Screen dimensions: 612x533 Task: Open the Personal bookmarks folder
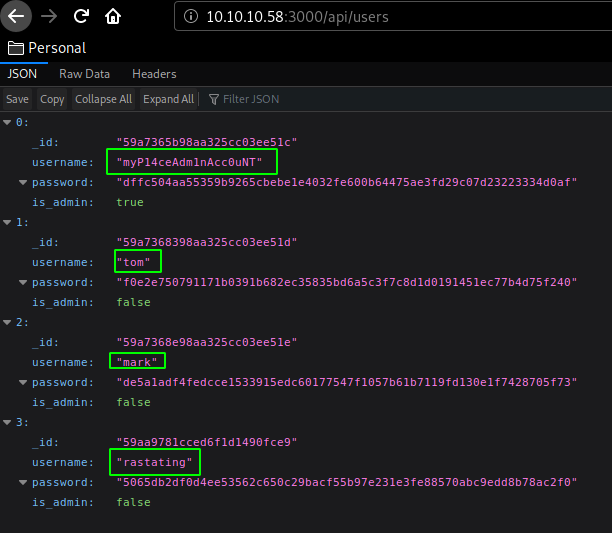click(x=47, y=48)
